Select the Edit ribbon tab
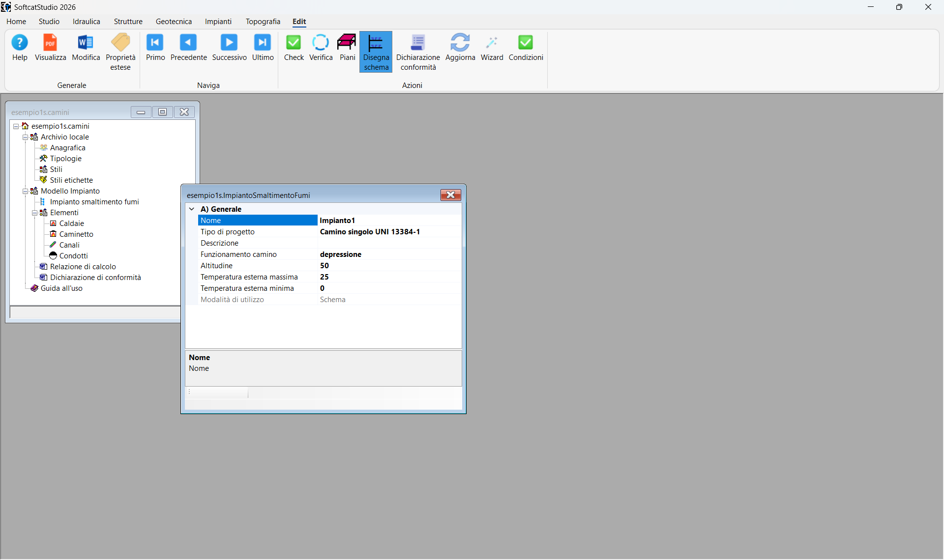Viewport: 944px width, 560px height. tap(299, 22)
